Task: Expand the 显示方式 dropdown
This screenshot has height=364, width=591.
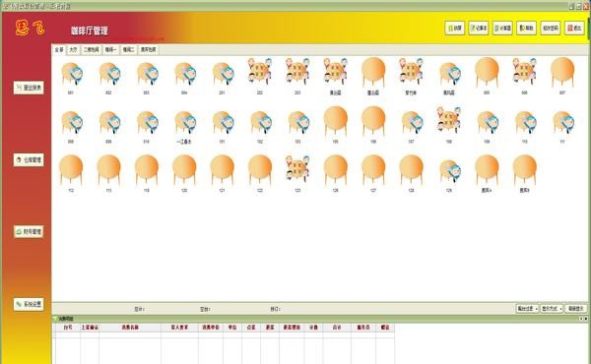Action: coord(552,309)
